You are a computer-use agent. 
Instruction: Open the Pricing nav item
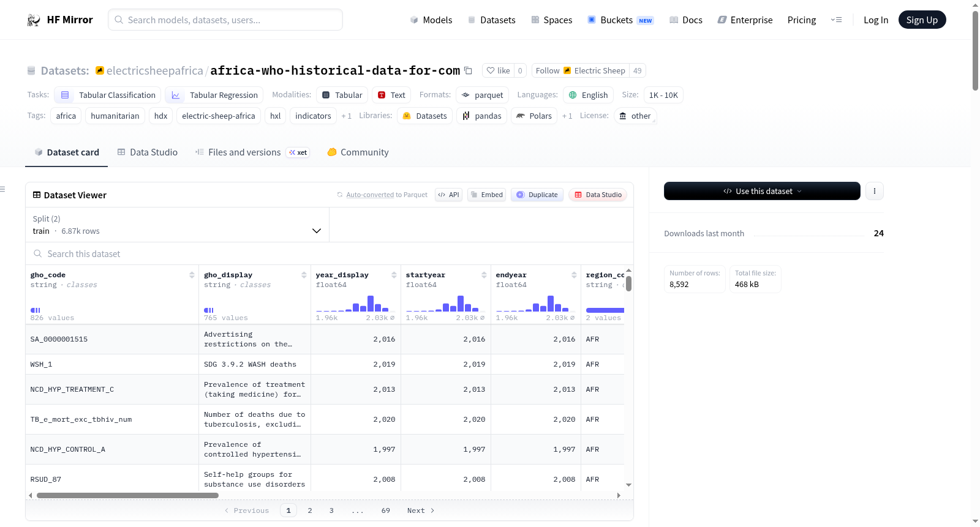[x=802, y=20]
